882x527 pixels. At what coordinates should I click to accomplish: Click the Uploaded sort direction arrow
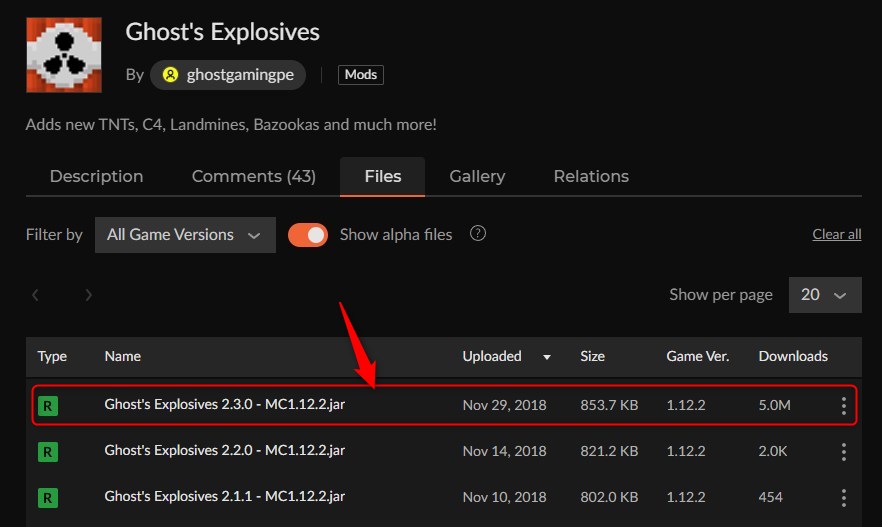(547, 357)
